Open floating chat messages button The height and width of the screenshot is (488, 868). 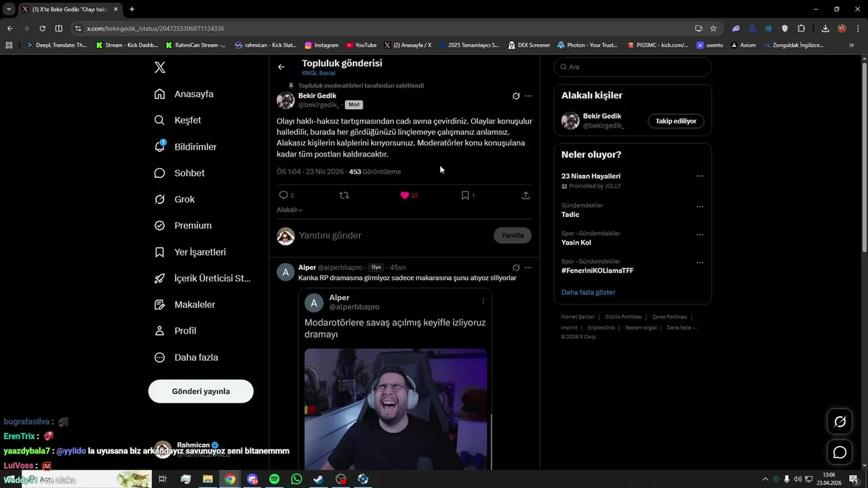click(840, 453)
